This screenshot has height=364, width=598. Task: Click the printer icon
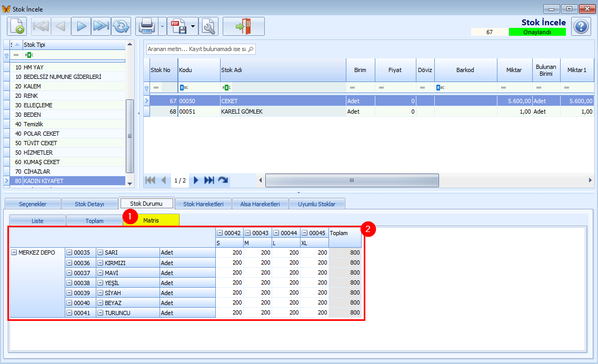tap(146, 26)
